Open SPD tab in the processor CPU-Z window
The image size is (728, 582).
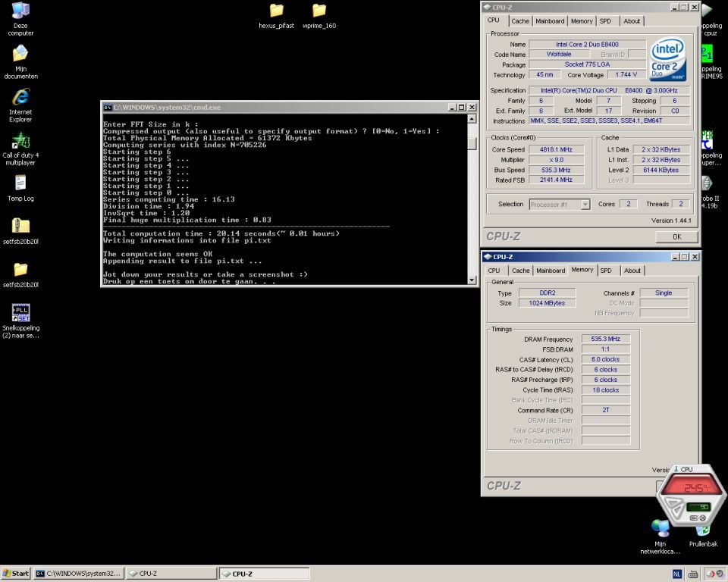tap(605, 21)
